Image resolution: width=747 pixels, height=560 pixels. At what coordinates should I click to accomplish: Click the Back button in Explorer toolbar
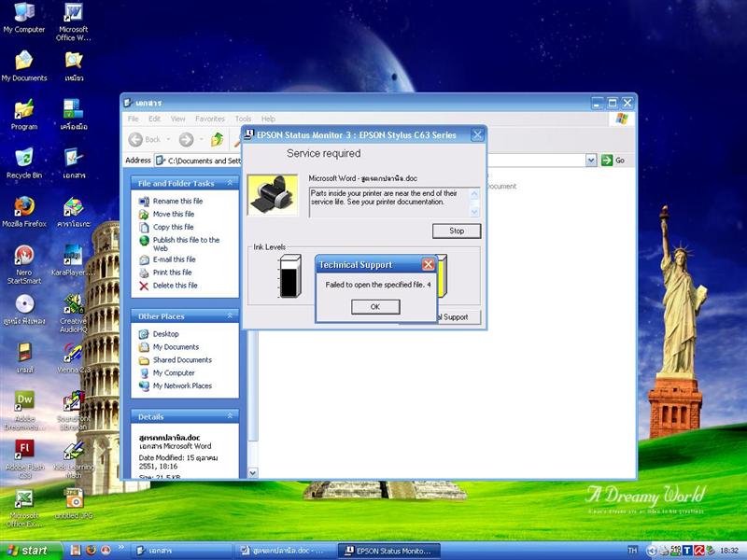click(x=145, y=139)
